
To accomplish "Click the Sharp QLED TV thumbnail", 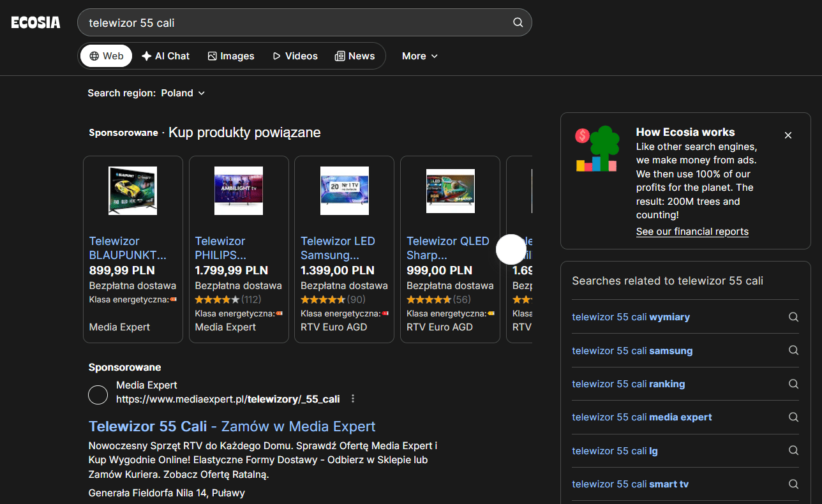I will coord(451,191).
